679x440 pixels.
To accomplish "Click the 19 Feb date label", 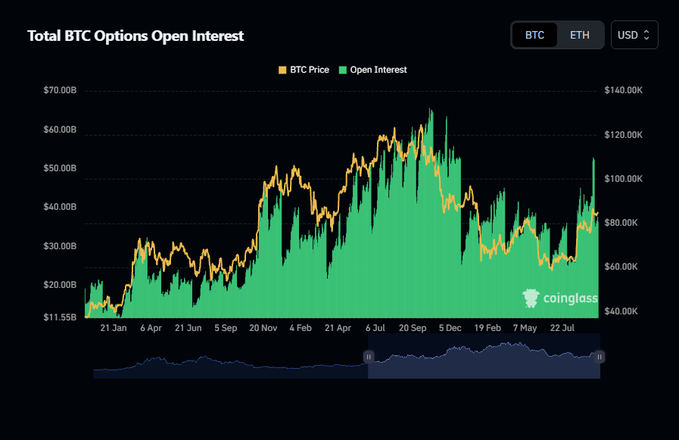I will 488,328.
